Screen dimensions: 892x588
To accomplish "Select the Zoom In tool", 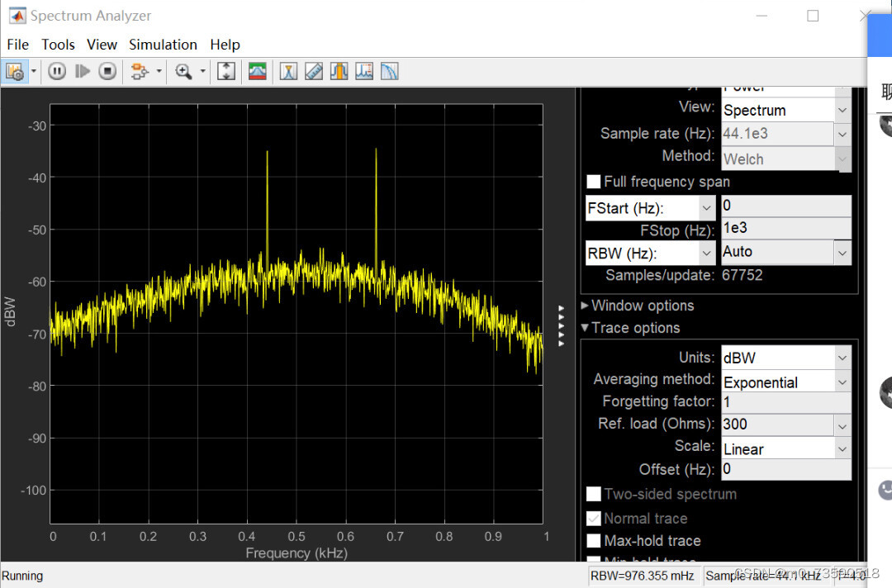I will click(183, 71).
